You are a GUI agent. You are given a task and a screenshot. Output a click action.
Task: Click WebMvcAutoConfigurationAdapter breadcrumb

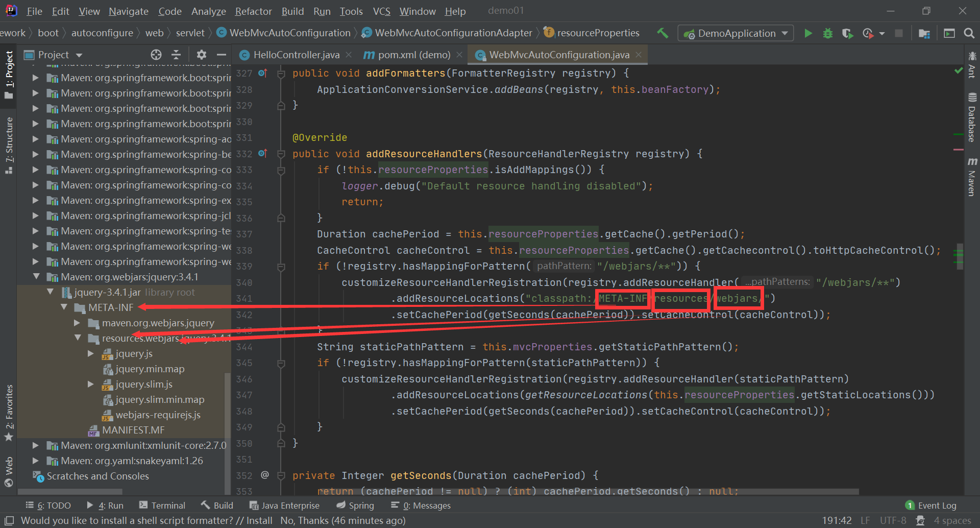(x=447, y=33)
